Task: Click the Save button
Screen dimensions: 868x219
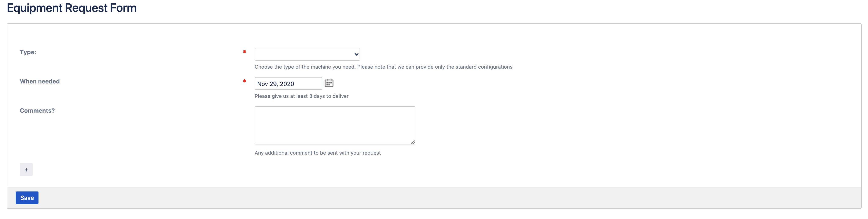Action: tap(27, 198)
